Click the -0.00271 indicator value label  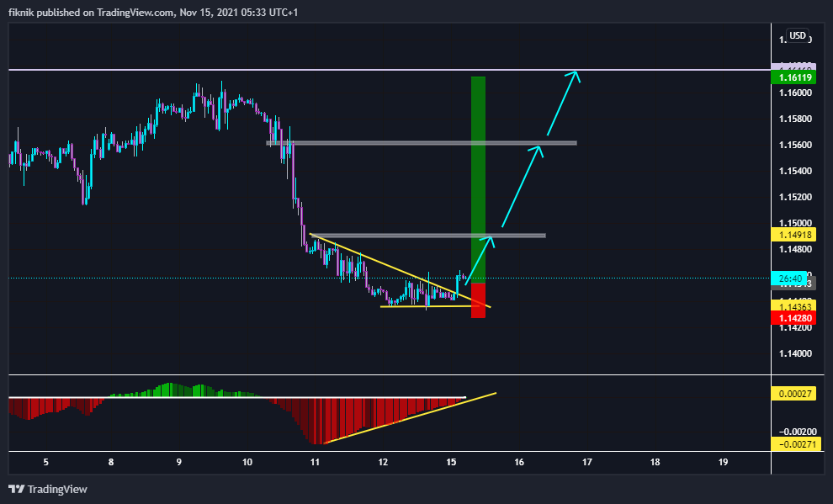click(x=795, y=444)
